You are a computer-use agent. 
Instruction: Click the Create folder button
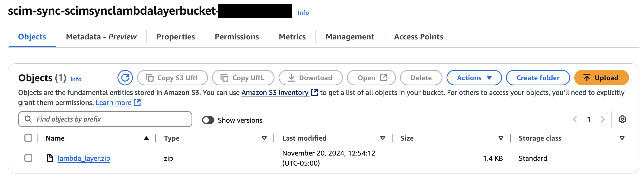tap(538, 77)
